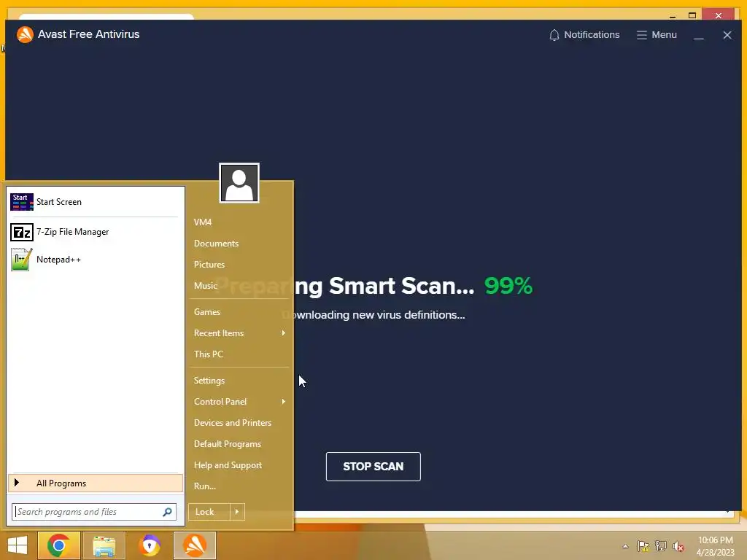Expand Control Panel submenu
Screen dimensions: 747x560
239,402
